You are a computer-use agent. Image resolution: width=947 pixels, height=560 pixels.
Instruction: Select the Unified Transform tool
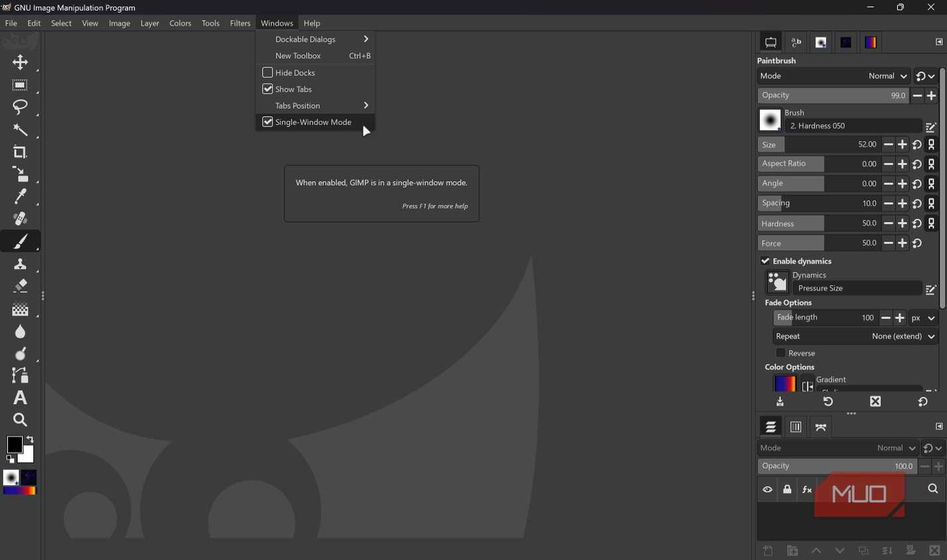click(x=20, y=175)
